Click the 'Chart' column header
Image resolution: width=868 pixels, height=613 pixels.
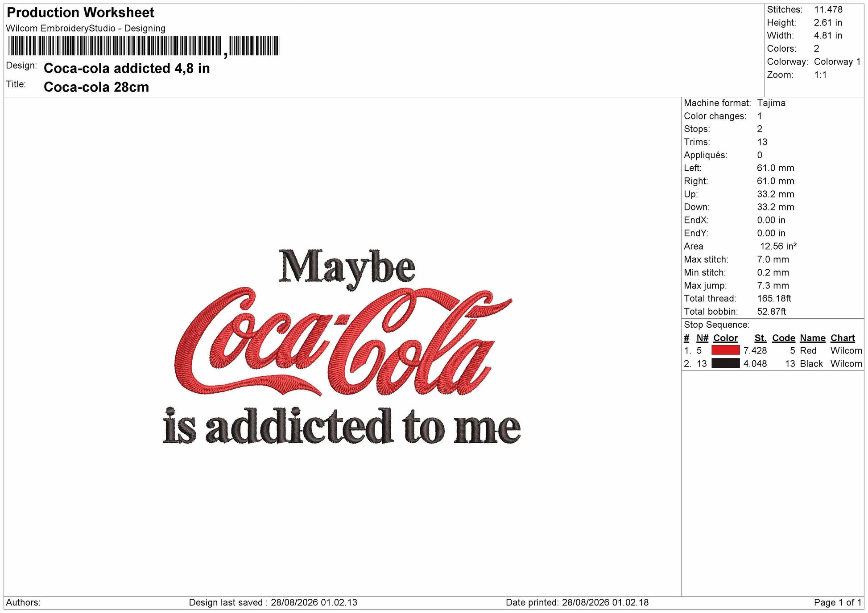point(843,338)
